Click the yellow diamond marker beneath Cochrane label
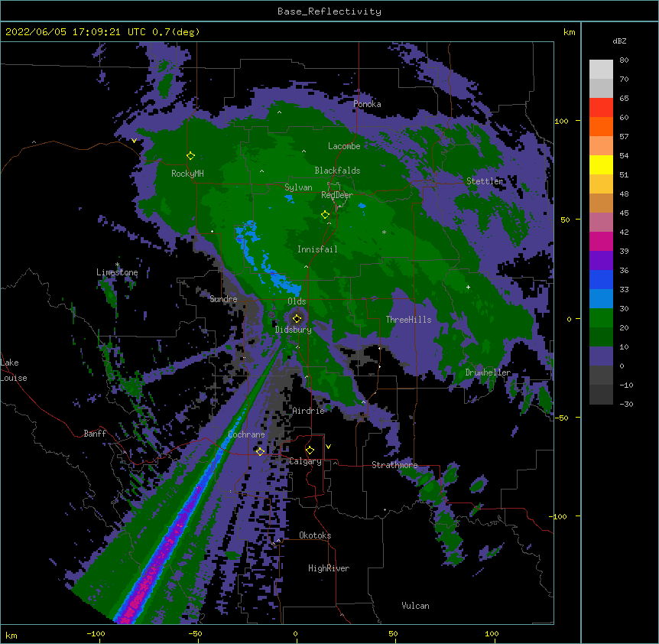This screenshot has width=659, height=644. point(260,451)
